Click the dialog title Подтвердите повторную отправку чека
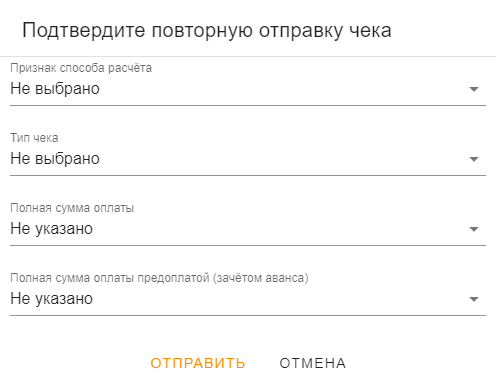This screenshot has width=496, height=387. tap(207, 30)
